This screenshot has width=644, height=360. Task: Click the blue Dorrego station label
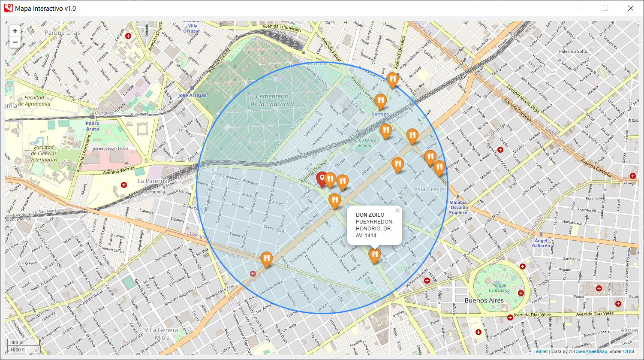pos(380,114)
